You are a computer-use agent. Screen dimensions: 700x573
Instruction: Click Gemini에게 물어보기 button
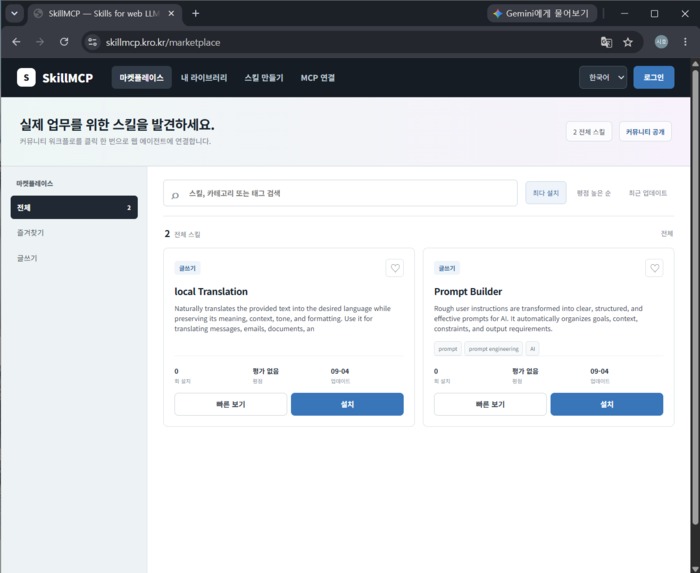[x=542, y=13]
